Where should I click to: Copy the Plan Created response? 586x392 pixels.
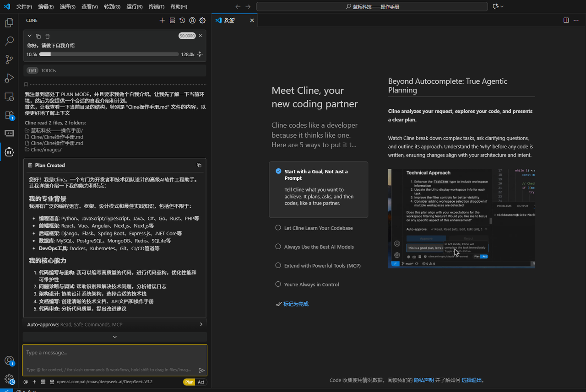[x=199, y=165]
